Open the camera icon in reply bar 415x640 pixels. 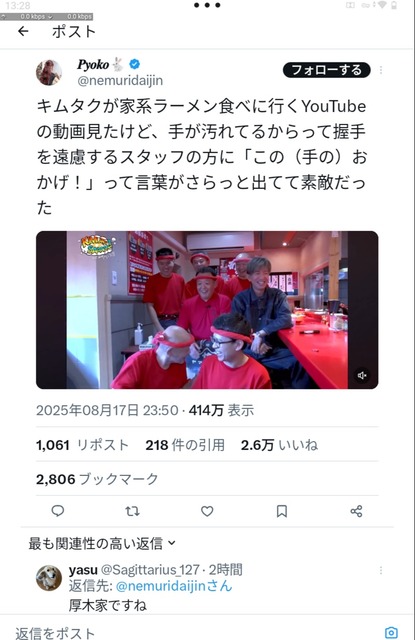(391, 632)
